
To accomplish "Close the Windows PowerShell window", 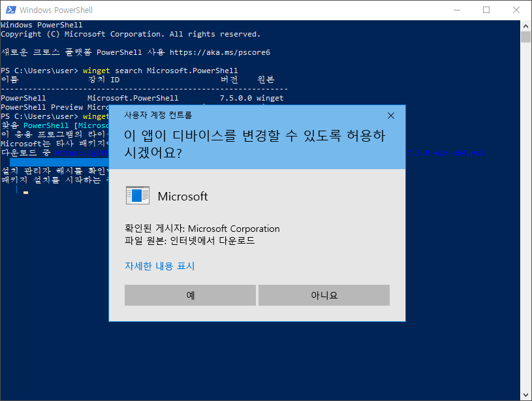I will click(516, 10).
